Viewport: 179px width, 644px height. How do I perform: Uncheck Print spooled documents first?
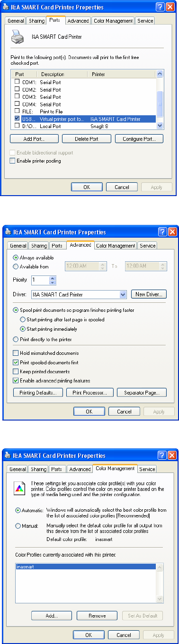pos(16,362)
